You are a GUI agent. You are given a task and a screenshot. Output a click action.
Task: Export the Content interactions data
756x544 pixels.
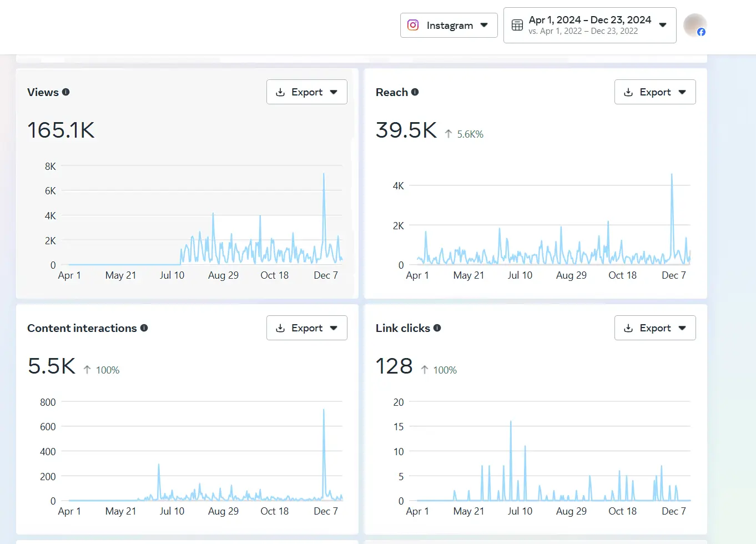click(x=306, y=328)
